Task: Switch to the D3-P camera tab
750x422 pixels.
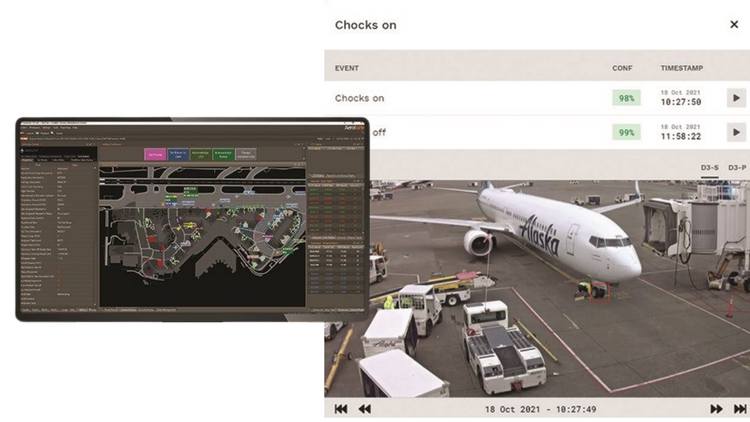Action: pos(737,167)
